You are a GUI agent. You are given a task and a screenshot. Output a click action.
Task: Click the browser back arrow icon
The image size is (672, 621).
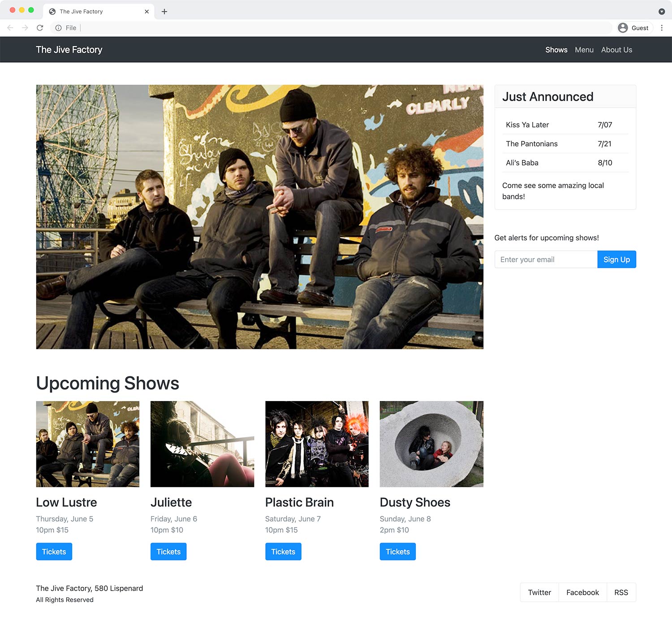point(10,27)
